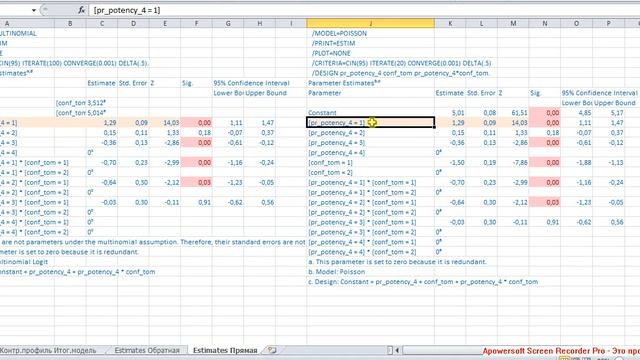Select column J header
640x360 pixels.
click(x=371, y=23)
